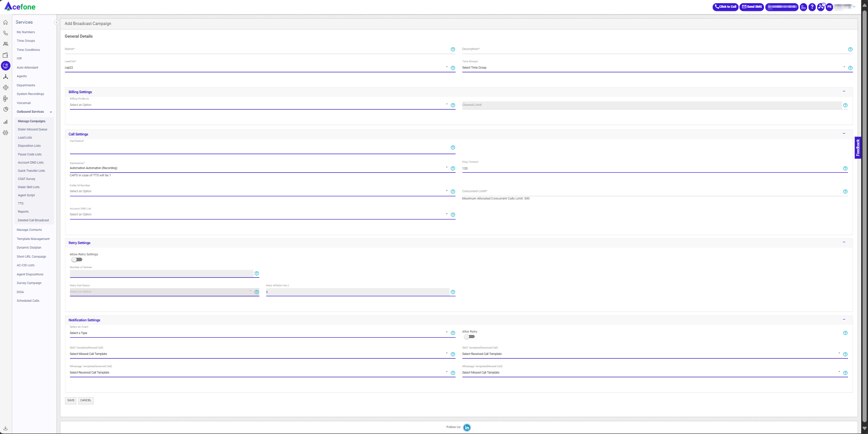Open the wallet icon in the left rail
Screen dimensions: 868x434
(5, 55)
